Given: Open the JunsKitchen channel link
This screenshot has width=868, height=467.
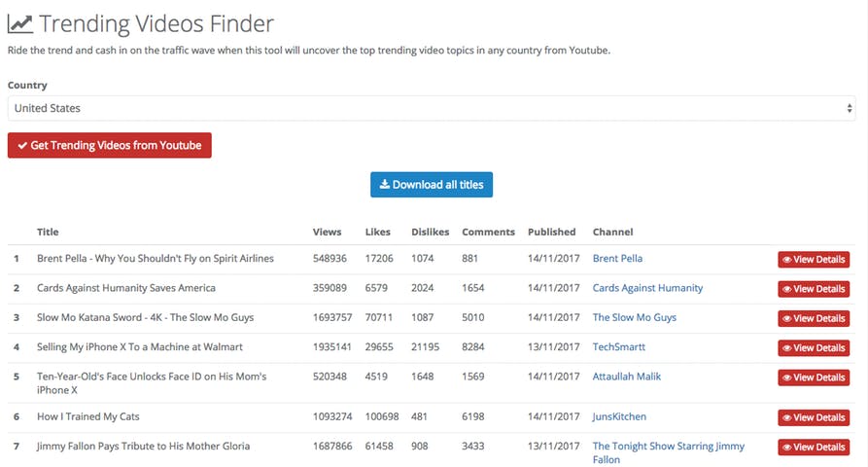Looking at the screenshot, I should [619, 416].
